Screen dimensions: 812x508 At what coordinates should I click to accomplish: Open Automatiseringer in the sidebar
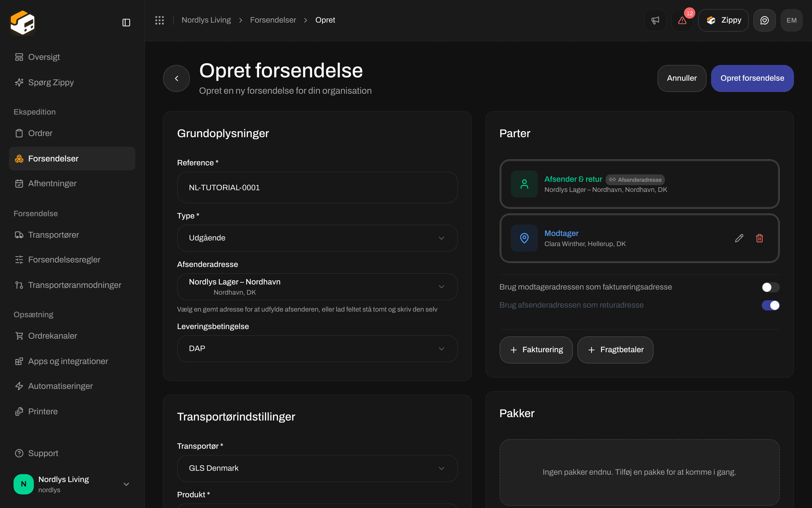[x=72, y=386]
